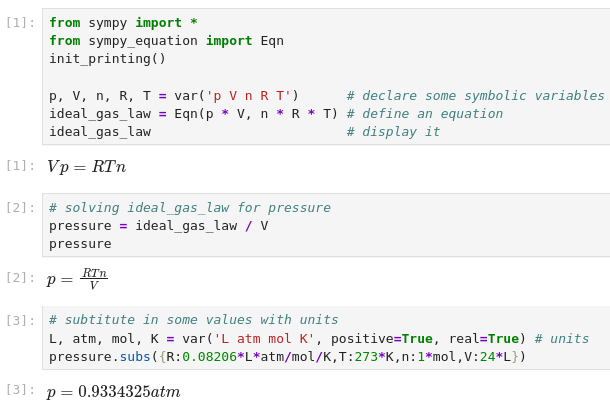610x406 pixels.
Task: Click the comment 'subtitute in some values with units'
Action: [x=194, y=320]
